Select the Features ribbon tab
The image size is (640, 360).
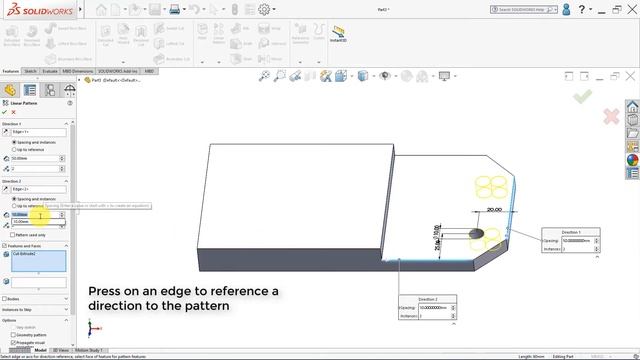coord(11,71)
